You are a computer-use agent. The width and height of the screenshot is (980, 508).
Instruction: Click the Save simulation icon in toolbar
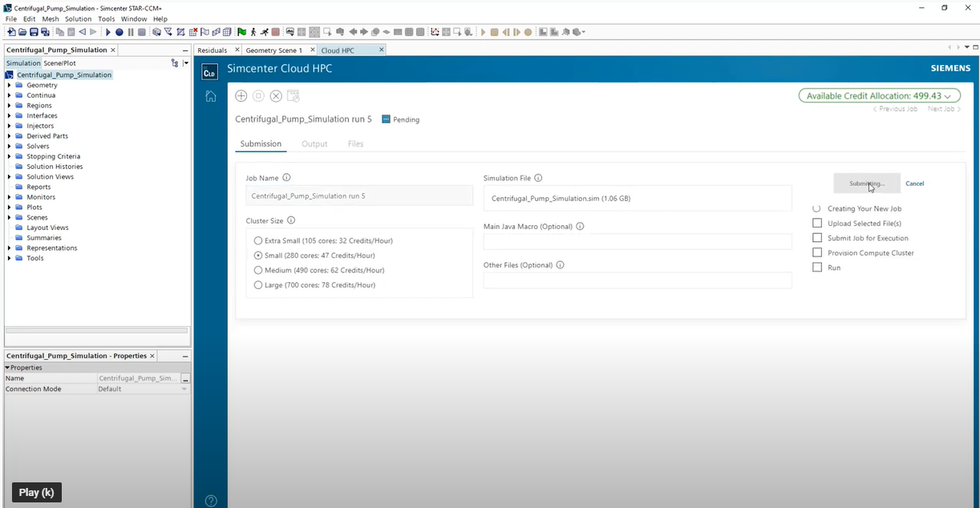(x=34, y=32)
